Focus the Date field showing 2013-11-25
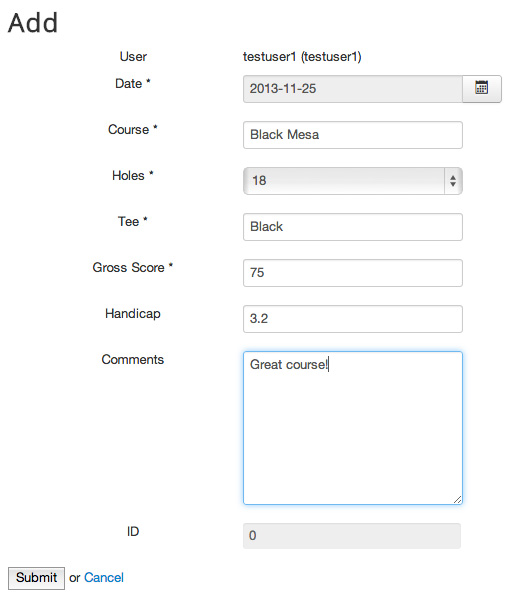This screenshot has height=608, width=516. click(x=353, y=89)
